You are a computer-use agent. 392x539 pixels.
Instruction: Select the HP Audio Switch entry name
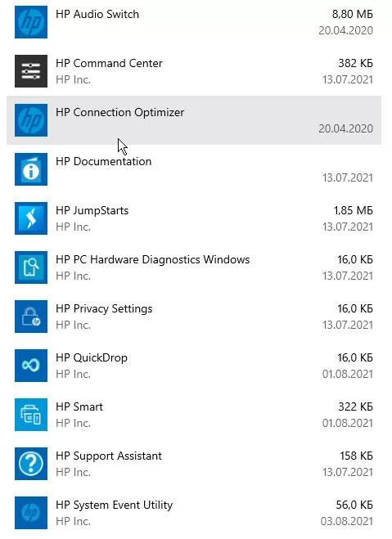(97, 15)
